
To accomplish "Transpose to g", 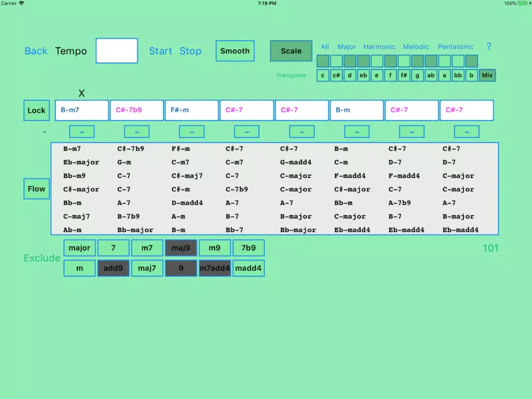I will point(417,75).
